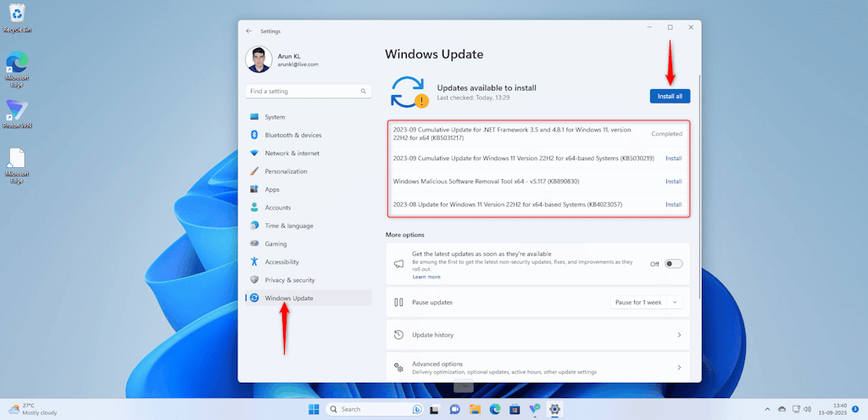The width and height of the screenshot is (868, 420).
Task: Install Malicious Software Removal Tool KB890830
Action: pyautogui.click(x=673, y=182)
